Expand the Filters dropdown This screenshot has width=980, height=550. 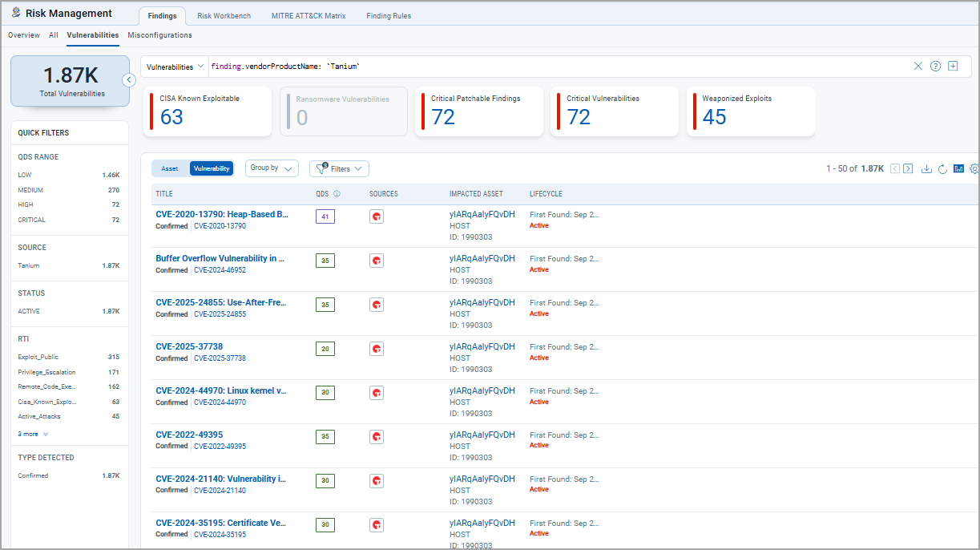[340, 169]
